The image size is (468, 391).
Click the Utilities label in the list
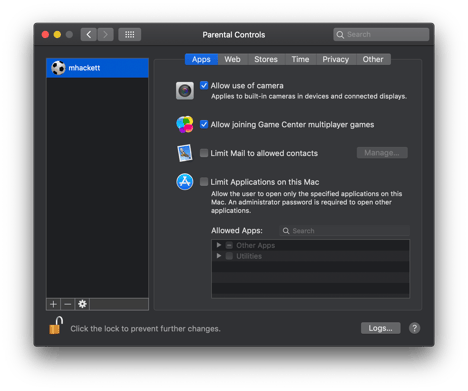pyautogui.click(x=249, y=256)
